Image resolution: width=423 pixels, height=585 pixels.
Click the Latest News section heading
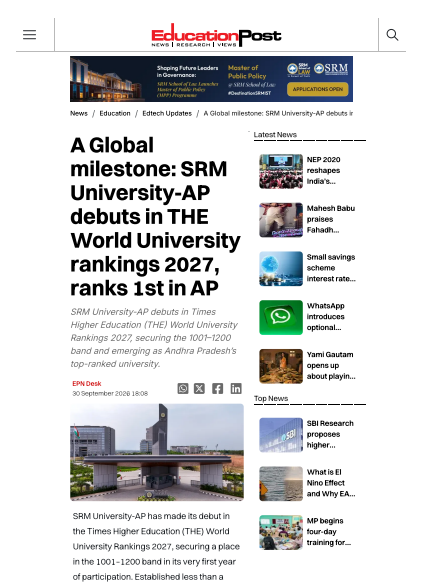(275, 135)
